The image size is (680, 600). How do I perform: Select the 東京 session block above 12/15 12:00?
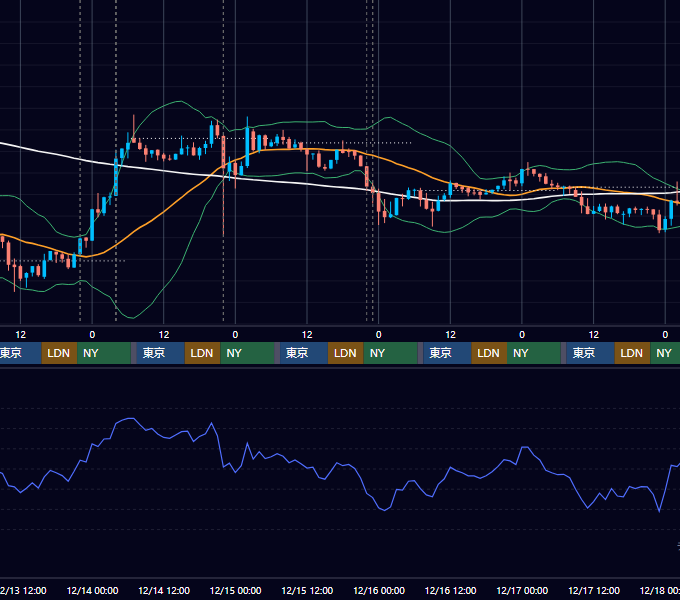[304, 353]
